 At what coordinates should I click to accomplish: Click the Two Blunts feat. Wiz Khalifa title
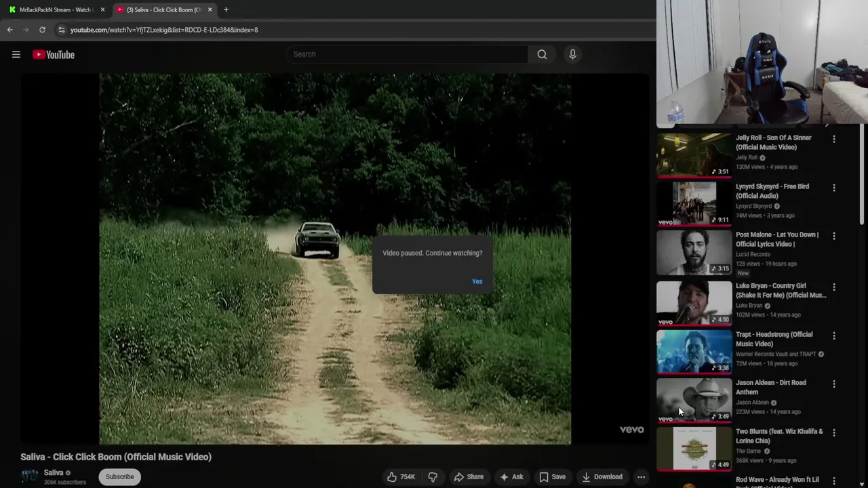pos(779,436)
